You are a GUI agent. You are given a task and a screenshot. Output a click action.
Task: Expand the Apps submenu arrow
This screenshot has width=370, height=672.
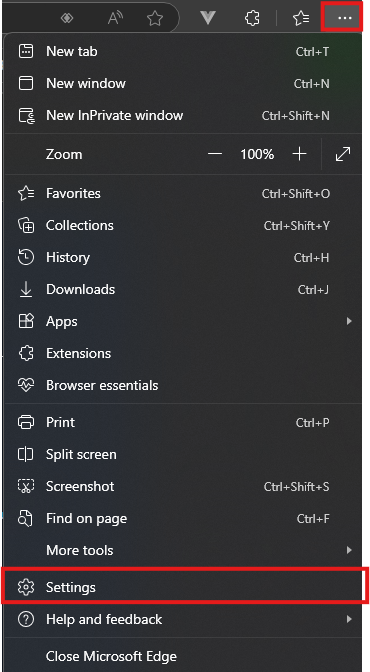pyautogui.click(x=349, y=321)
